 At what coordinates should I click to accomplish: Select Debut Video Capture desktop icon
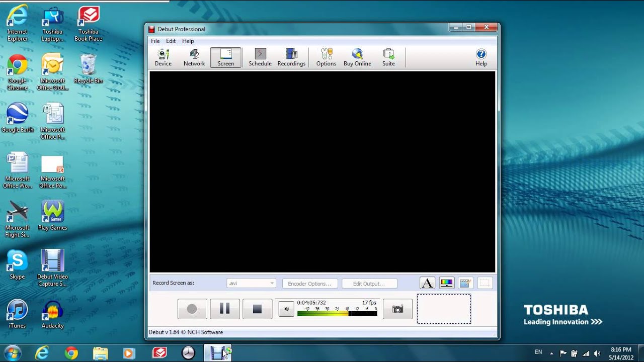52,268
